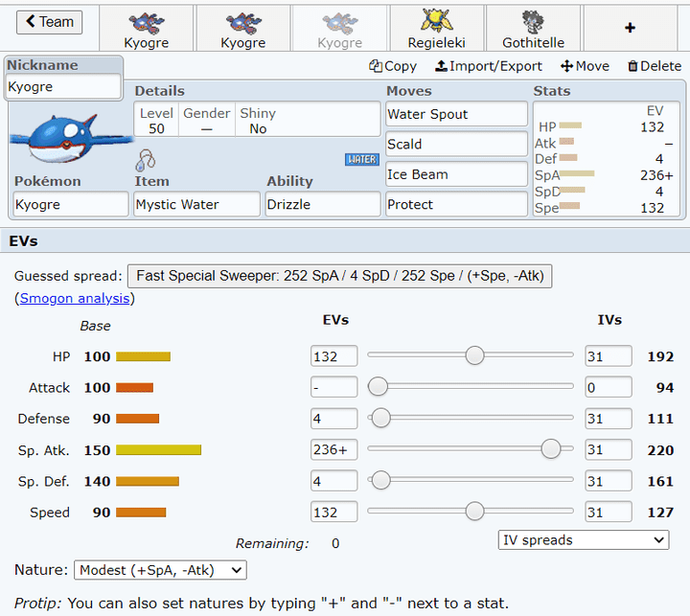Click the Move button
The image size is (690, 616).
point(585,66)
